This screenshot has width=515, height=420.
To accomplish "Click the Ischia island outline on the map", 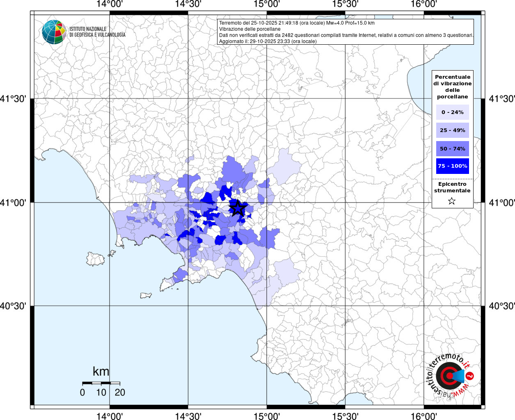I will [96, 259].
